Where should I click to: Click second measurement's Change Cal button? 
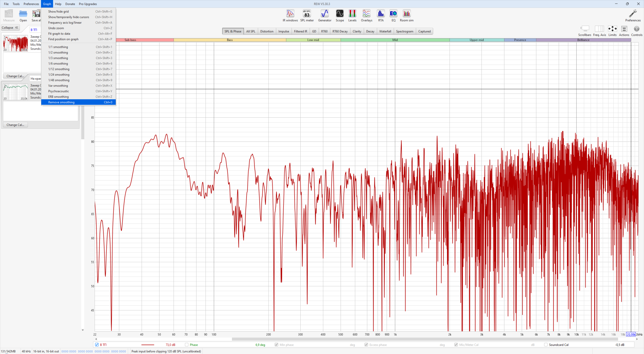[15, 125]
